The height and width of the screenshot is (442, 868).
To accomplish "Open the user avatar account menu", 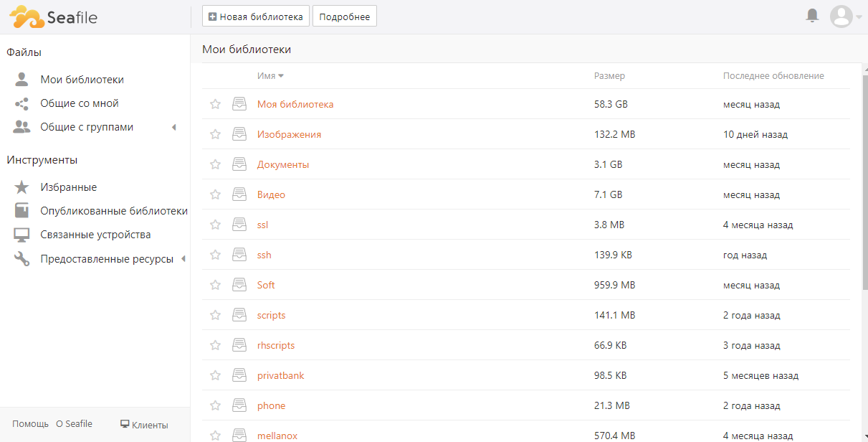I will click(x=841, y=17).
